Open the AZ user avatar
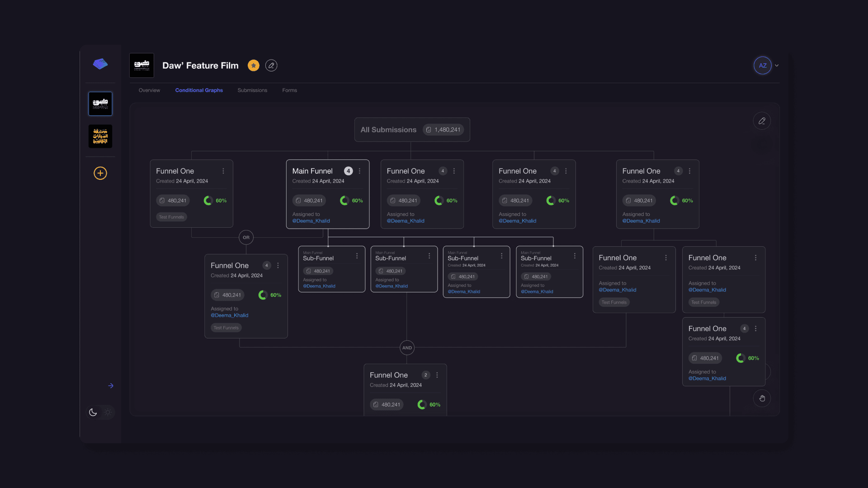Screen dimensions: 868x488 762,66
